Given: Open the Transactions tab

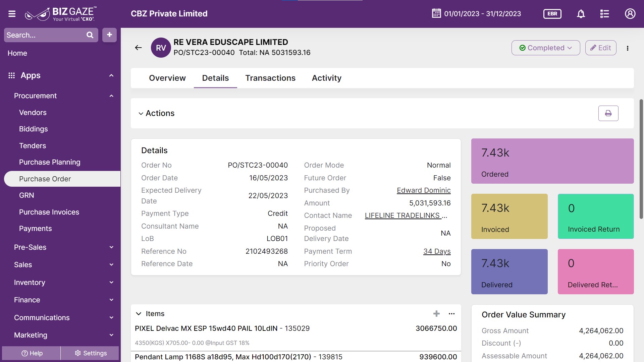Looking at the screenshot, I should point(270,78).
